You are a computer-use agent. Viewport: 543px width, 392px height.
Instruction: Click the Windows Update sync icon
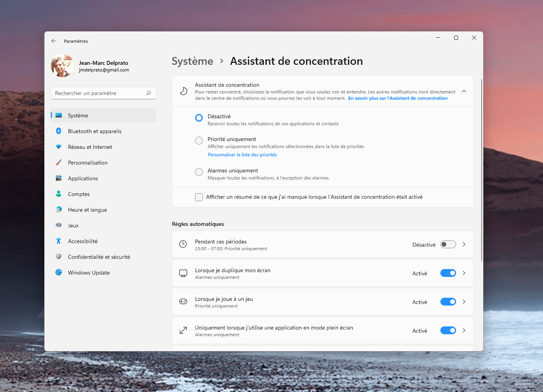(59, 272)
